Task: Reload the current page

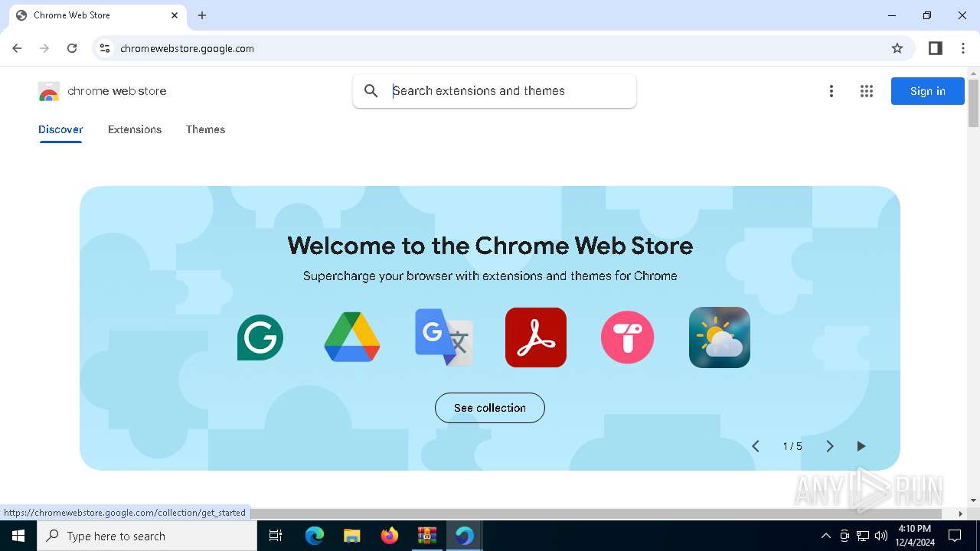Action: point(72,48)
